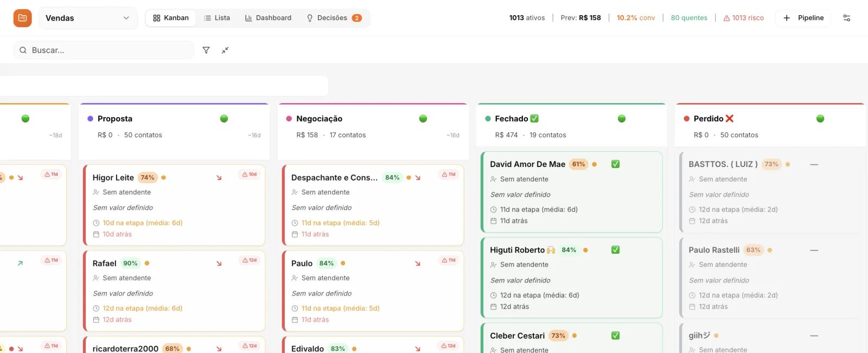Open the Paulo Rastelli card

(770, 278)
